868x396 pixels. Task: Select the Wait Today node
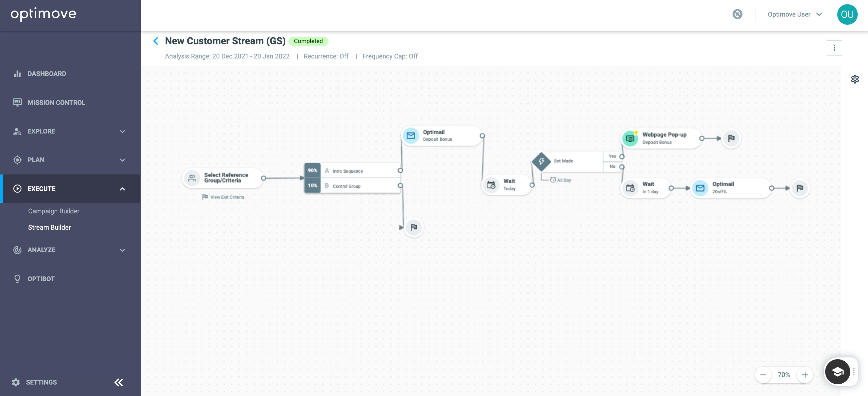pyautogui.click(x=507, y=185)
